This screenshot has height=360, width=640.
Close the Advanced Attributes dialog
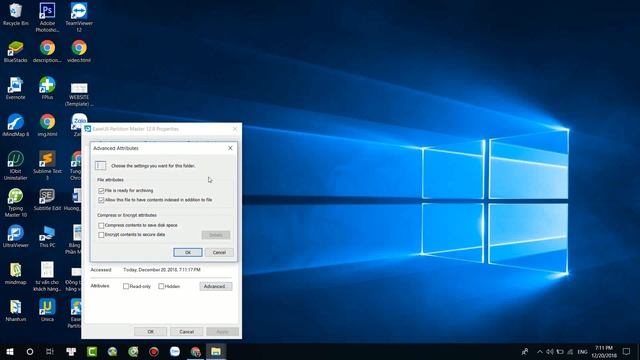point(230,148)
